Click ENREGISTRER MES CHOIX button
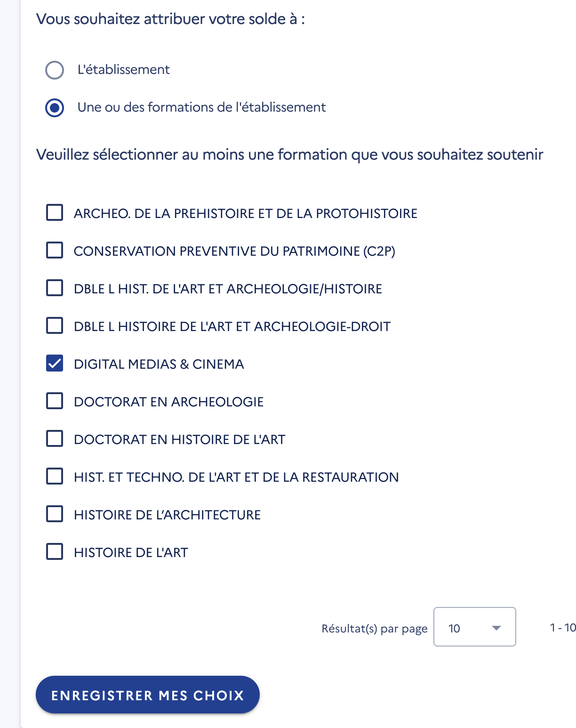 point(147,695)
